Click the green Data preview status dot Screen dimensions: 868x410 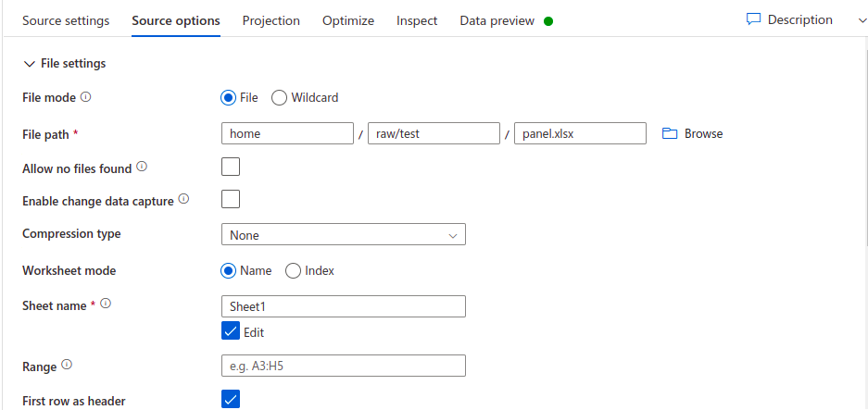[548, 21]
